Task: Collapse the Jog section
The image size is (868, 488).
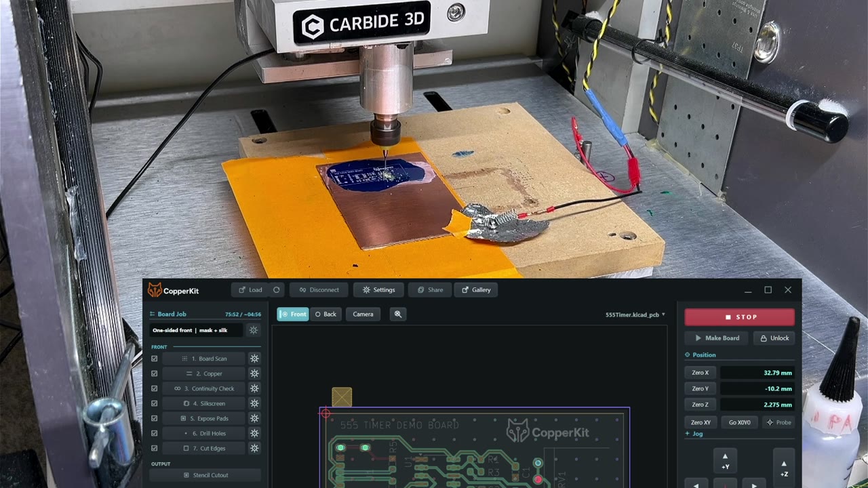Action: coord(694,434)
